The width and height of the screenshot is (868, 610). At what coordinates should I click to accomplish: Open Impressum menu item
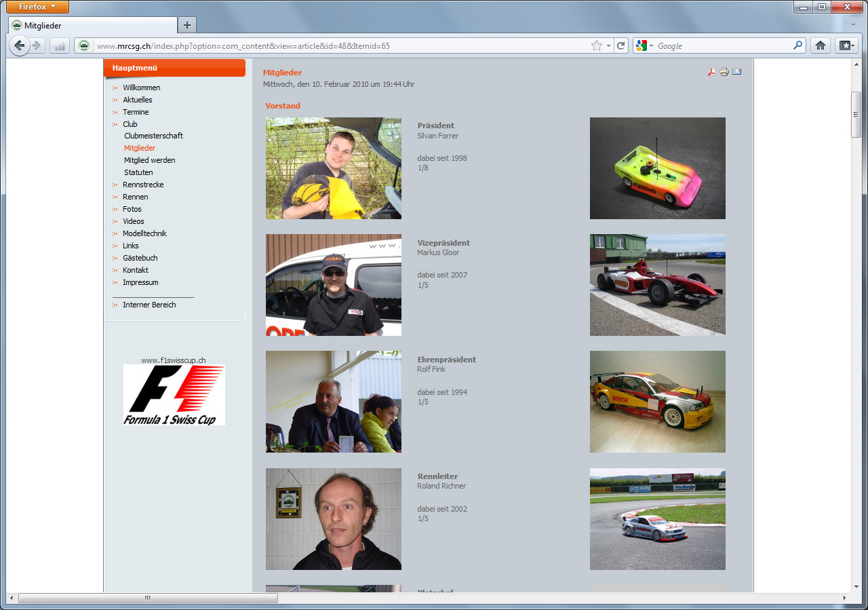click(x=140, y=282)
